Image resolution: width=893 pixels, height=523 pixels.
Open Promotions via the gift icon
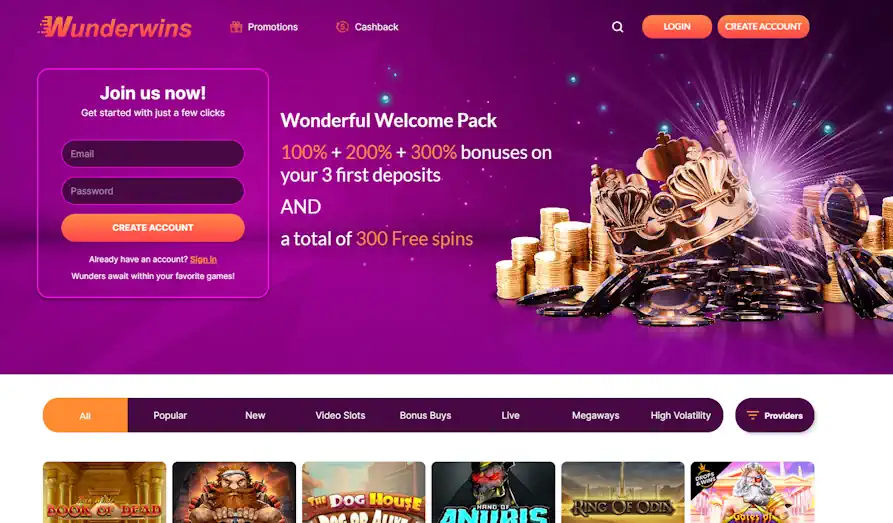point(236,27)
